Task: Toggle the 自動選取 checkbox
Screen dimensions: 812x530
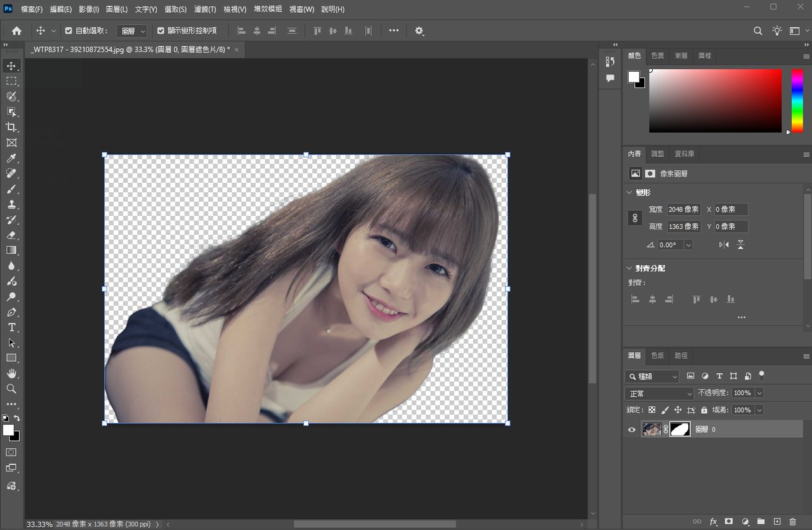Action: coord(69,30)
